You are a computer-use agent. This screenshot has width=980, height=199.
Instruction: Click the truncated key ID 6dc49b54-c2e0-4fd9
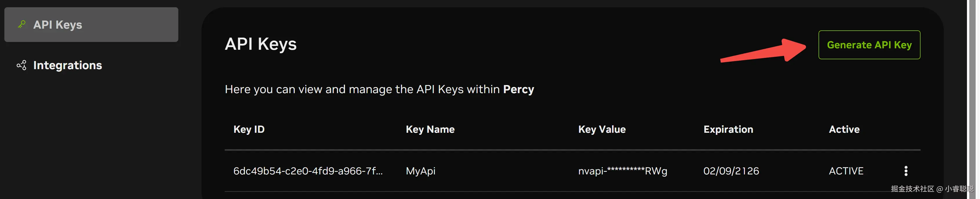tap(308, 171)
